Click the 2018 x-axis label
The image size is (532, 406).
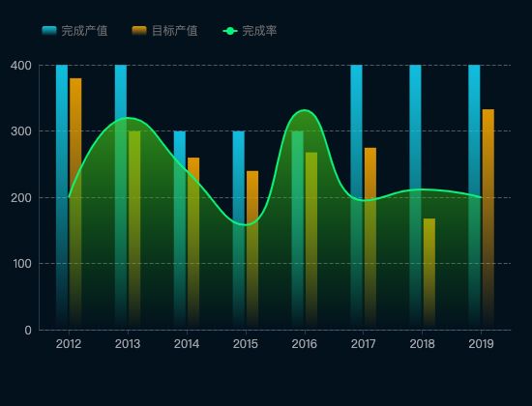[x=422, y=344]
